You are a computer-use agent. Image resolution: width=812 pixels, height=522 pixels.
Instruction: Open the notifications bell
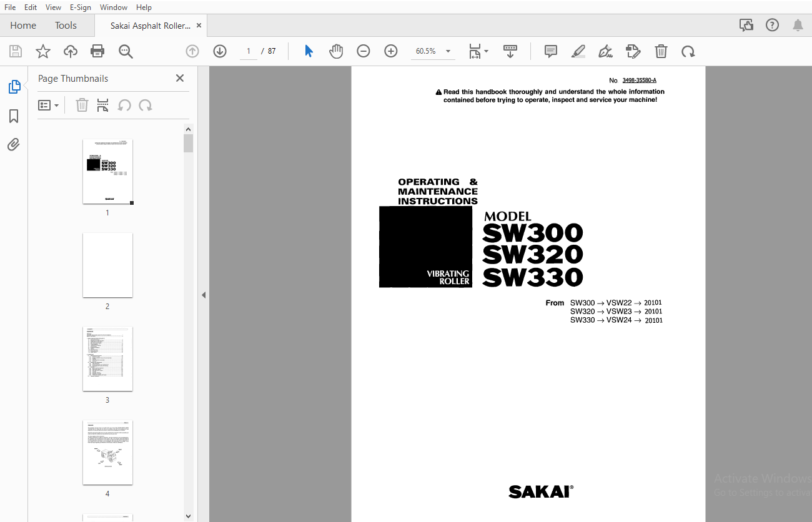[x=798, y=26]
